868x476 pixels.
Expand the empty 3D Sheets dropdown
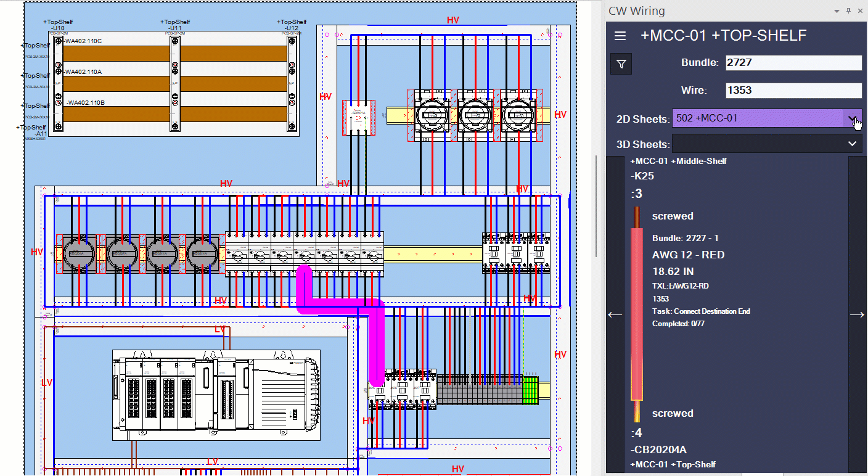(x=853, y=143)
